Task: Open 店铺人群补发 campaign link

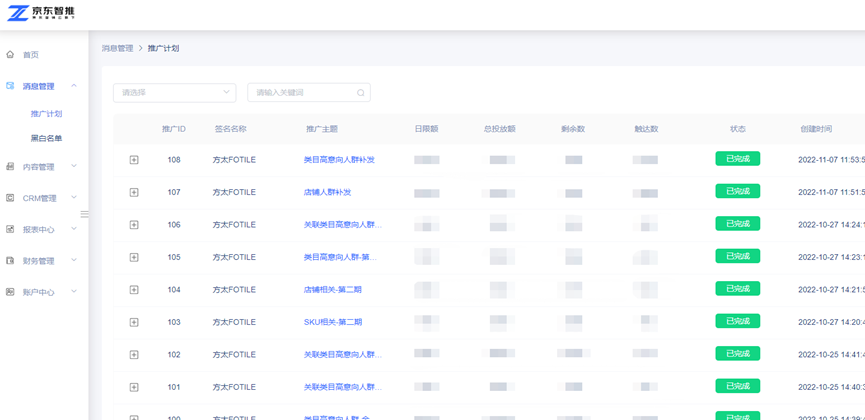Action: tap(327, 192)
